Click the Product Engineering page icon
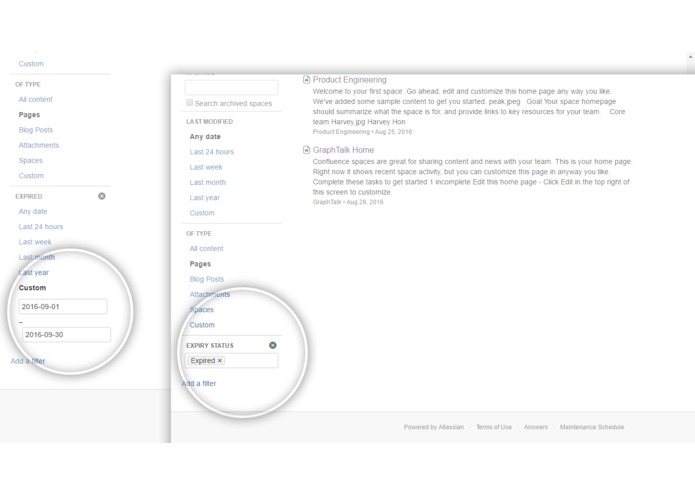Image resolution: width=695 pixels, height=494 pixels. click(x=306, y=80)
